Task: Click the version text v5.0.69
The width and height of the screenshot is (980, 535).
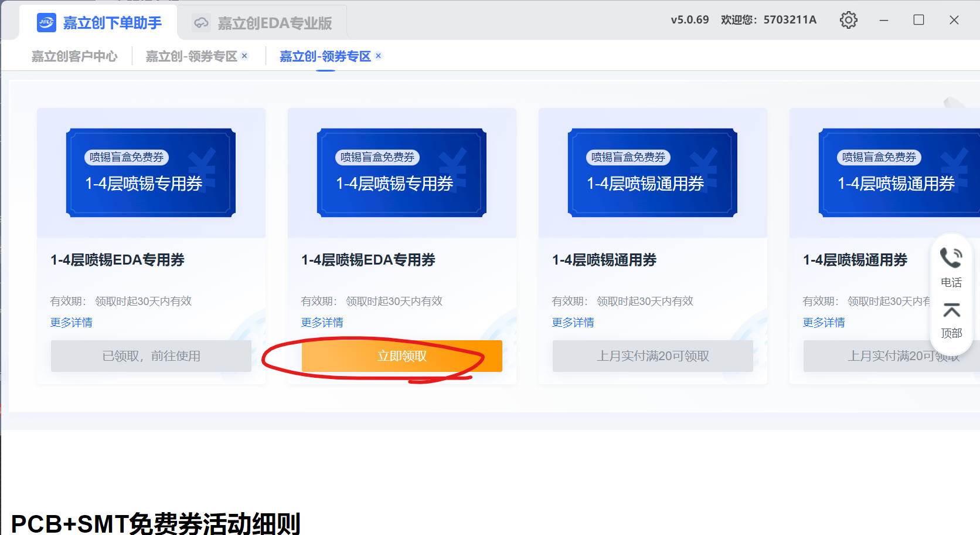Action: (x=690, y=20)
